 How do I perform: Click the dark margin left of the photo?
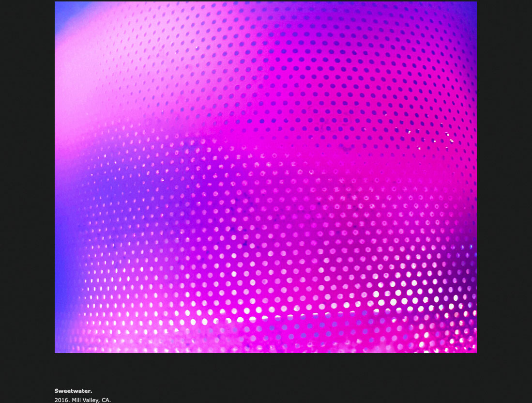(27, 194)
